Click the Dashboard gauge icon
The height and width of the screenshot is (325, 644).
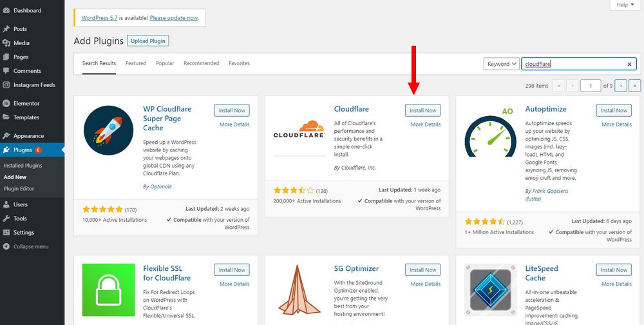click(x=6, y=10)
